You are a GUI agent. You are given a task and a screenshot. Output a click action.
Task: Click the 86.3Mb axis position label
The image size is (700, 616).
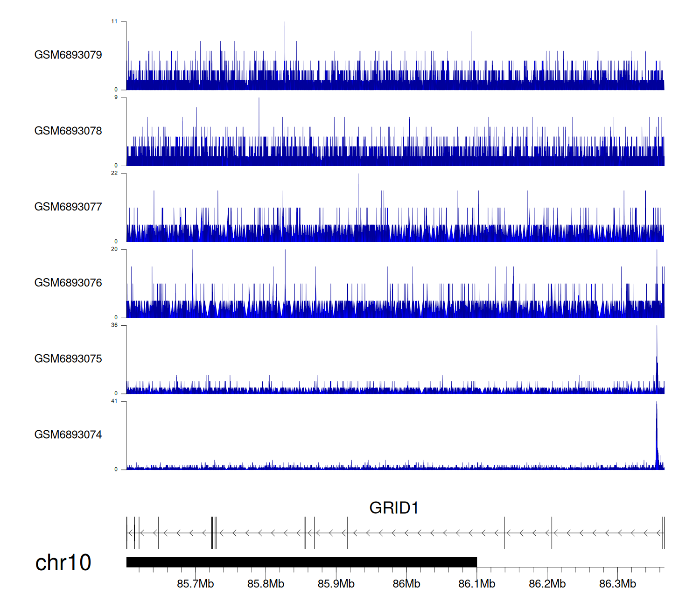[617, 584]
